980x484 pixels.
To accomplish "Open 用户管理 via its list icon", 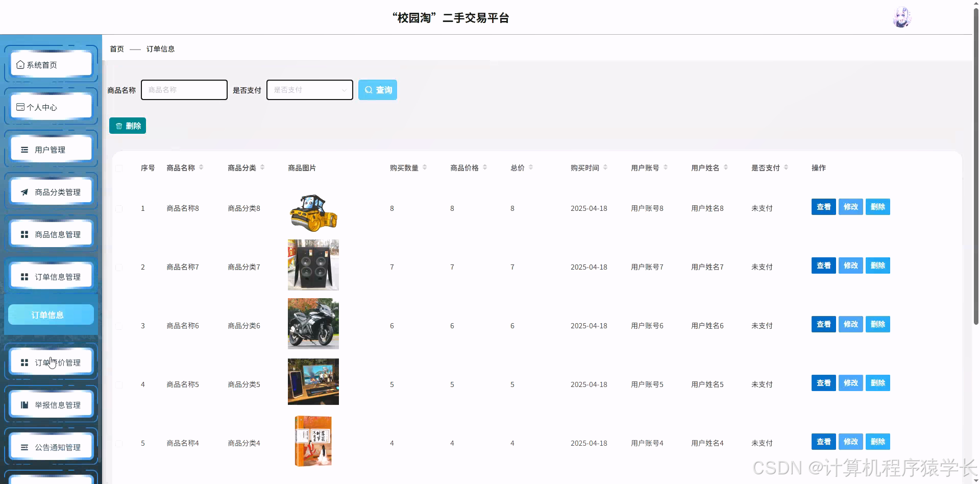I will click(x=23, y=150).
